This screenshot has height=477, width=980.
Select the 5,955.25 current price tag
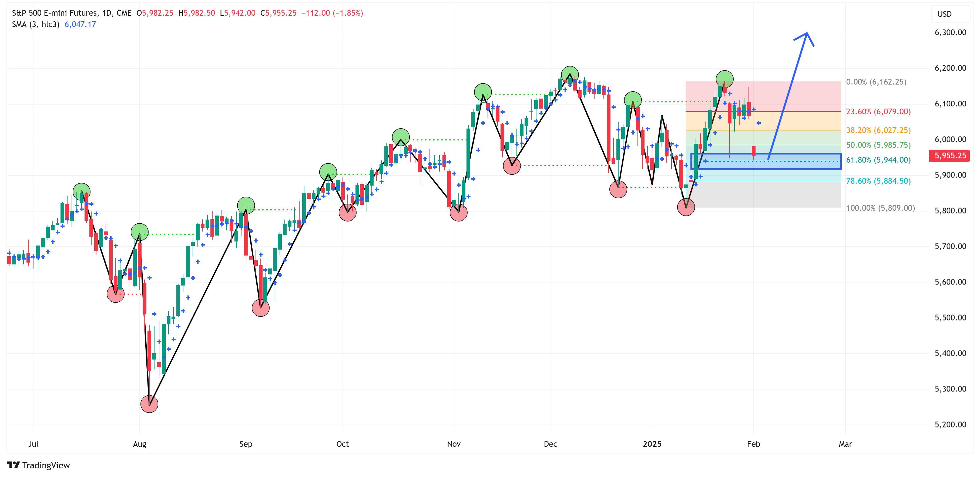click(x=949, y=156)
